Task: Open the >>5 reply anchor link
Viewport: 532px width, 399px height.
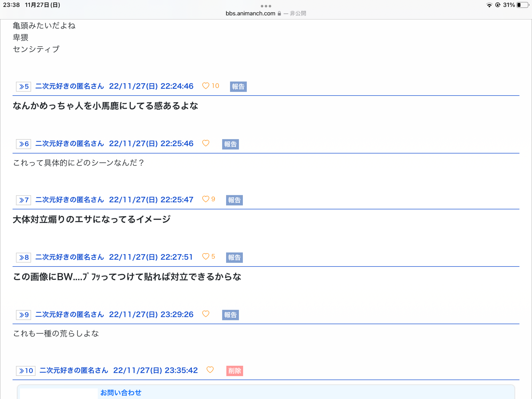Action: (x=24, y=86)
